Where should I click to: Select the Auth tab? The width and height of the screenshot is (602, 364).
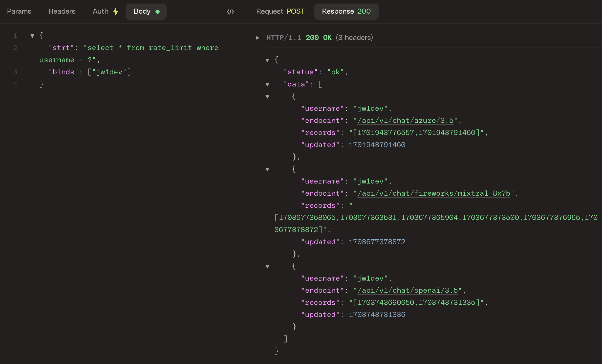click(100, 11)
